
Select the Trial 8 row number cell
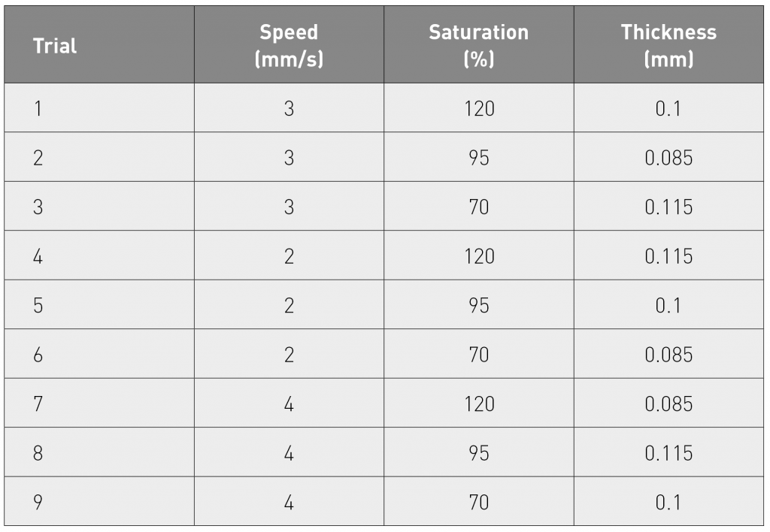99,452
